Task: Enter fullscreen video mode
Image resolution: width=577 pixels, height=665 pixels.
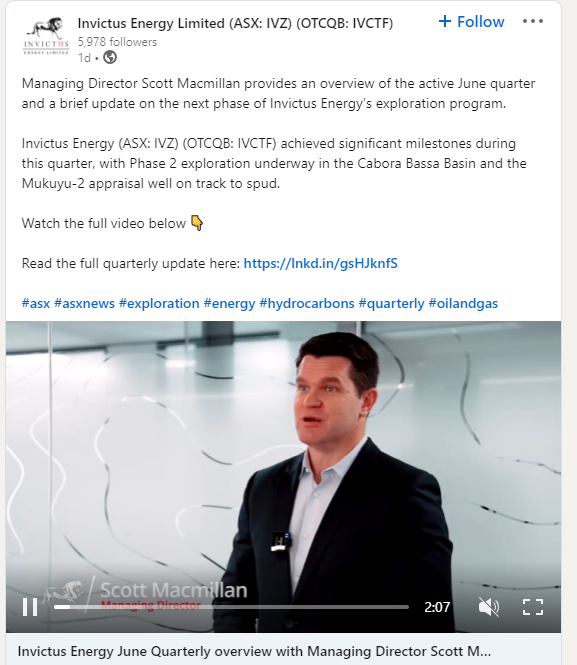Action: pyautogui.click(x=533, y=607)
